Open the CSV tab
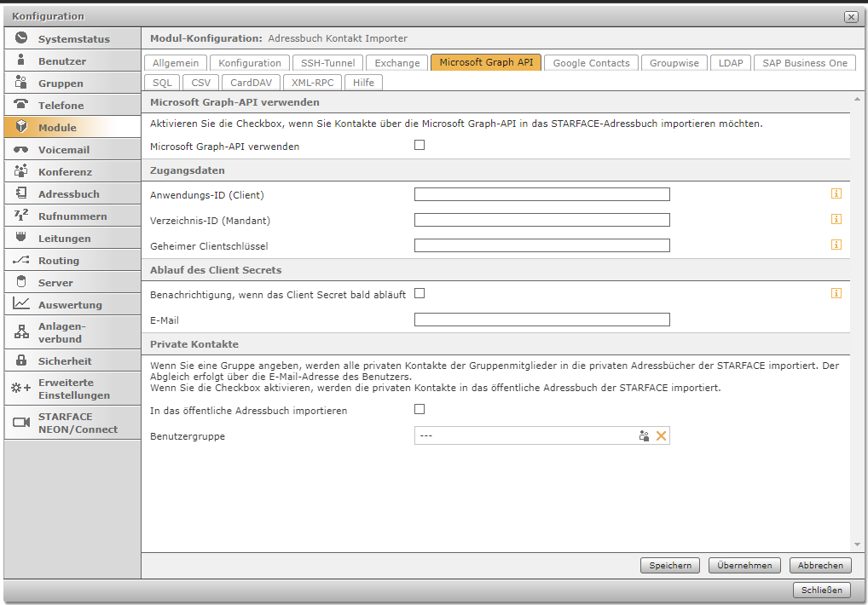The image size is (868, 605). pyautogui.click(x=201, y=83)
